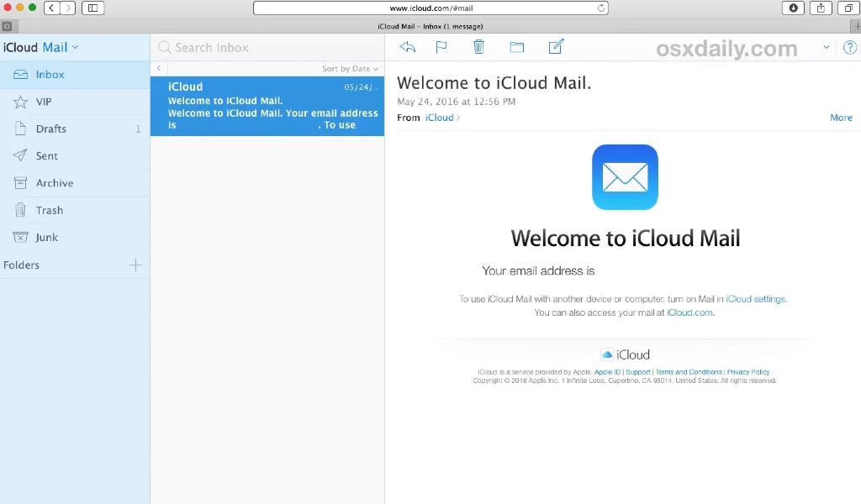
Task: Click the Sent paper plane icon
Action: 20,155
